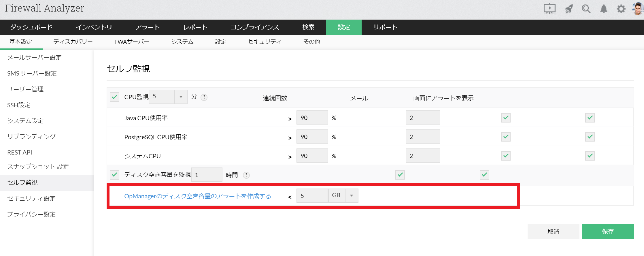Select the green 設定 main menu tab
The width and height of the screenshot is (644, 256).
344,27
